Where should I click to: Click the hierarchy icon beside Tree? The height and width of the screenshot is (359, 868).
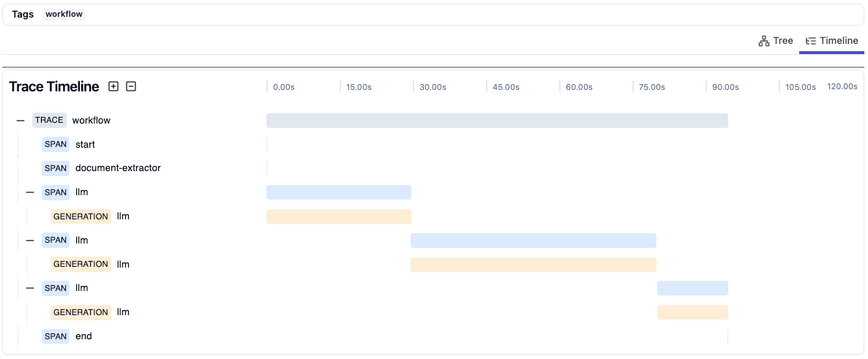764,41
